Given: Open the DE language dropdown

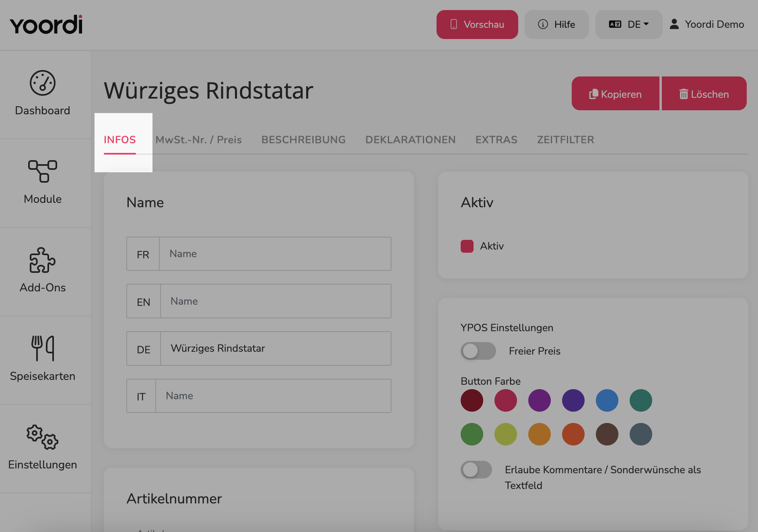Looking at the screenshot, I should [629, 25].
